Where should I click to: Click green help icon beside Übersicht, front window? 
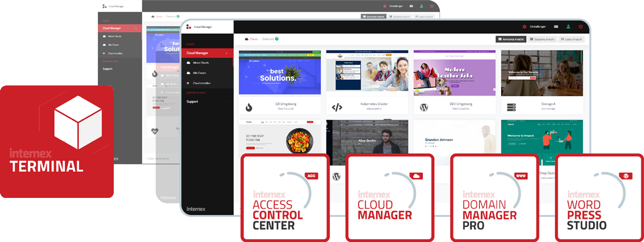(x=277, y=39)
